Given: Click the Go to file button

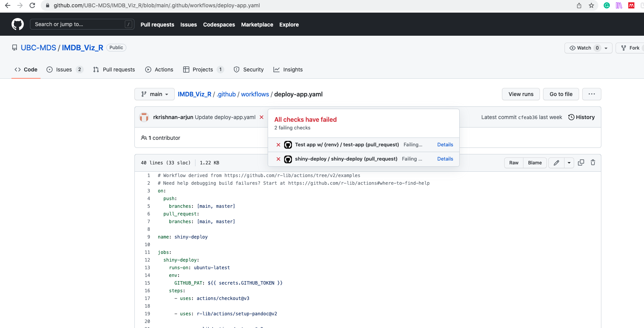Looking at the screenshot, I should coord(561,94).
